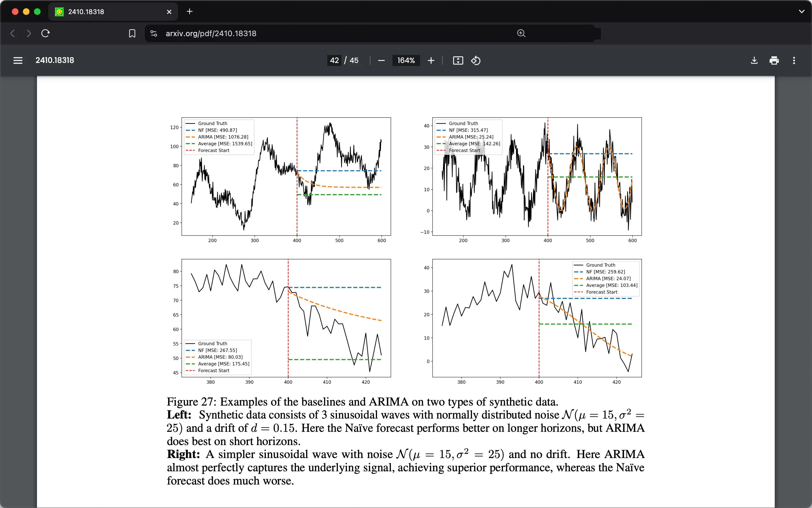
Task: Reload the arXiv PDF page
Action: 45,33
